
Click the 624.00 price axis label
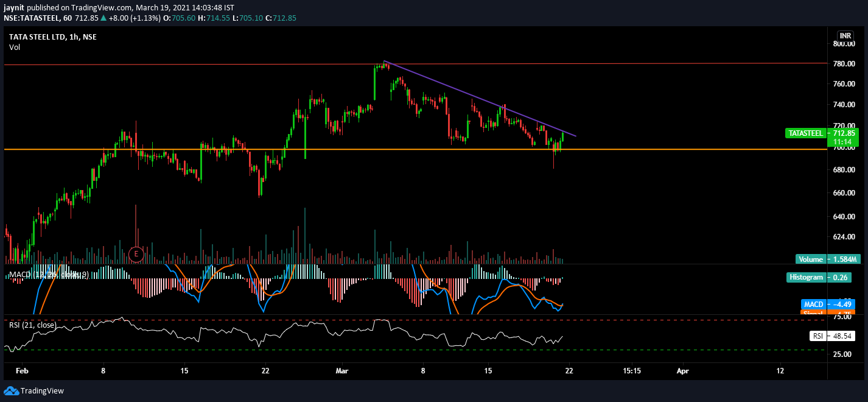coord(844,236)
